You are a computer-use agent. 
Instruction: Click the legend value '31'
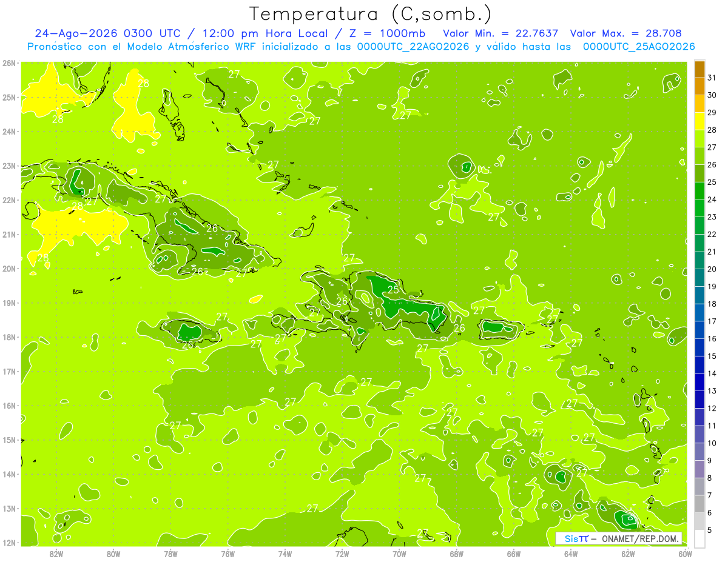(x=712, y=78)
